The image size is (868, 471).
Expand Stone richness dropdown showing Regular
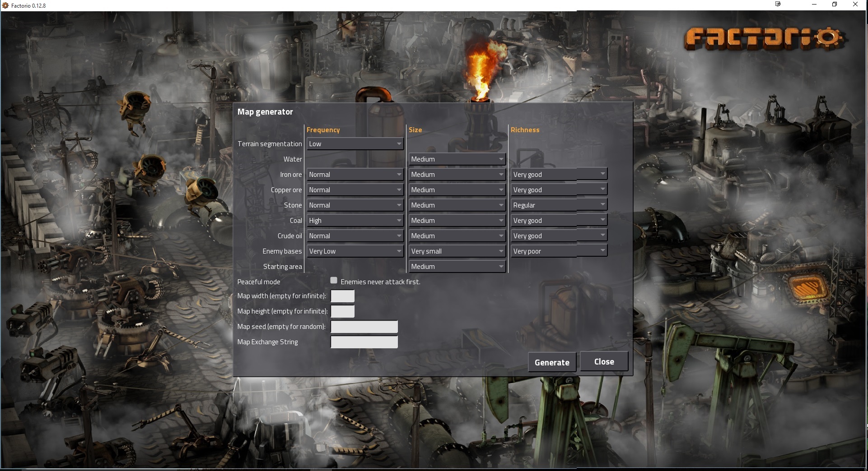559,205
